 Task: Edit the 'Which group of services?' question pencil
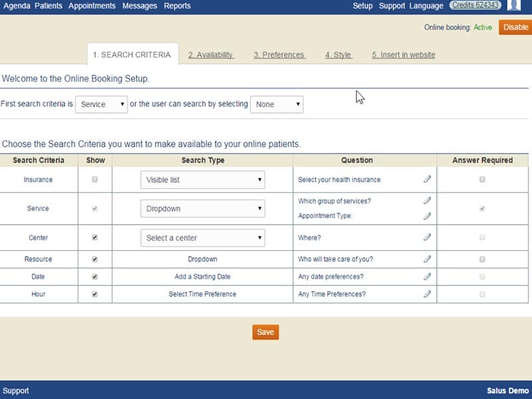pyautogui.click(x=427, y=201)
